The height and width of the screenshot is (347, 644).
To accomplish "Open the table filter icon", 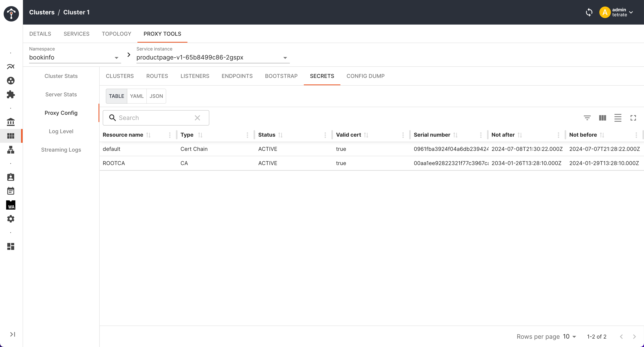I will (x=587, y=118).
